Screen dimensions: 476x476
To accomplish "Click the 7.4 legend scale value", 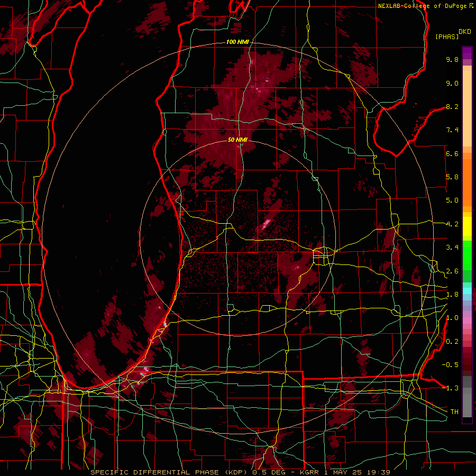I will (x=452, y=130).
